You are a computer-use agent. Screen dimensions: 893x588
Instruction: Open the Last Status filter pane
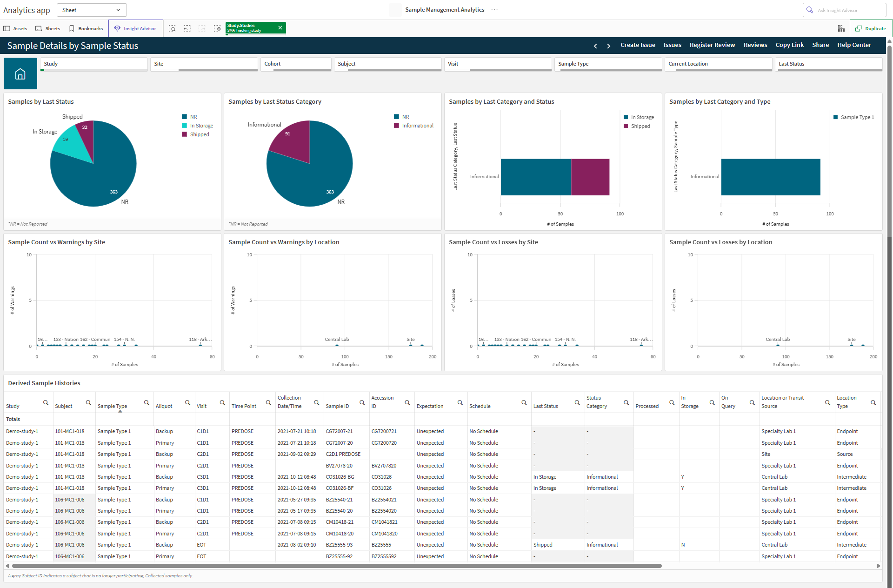(x=829, y=64)
